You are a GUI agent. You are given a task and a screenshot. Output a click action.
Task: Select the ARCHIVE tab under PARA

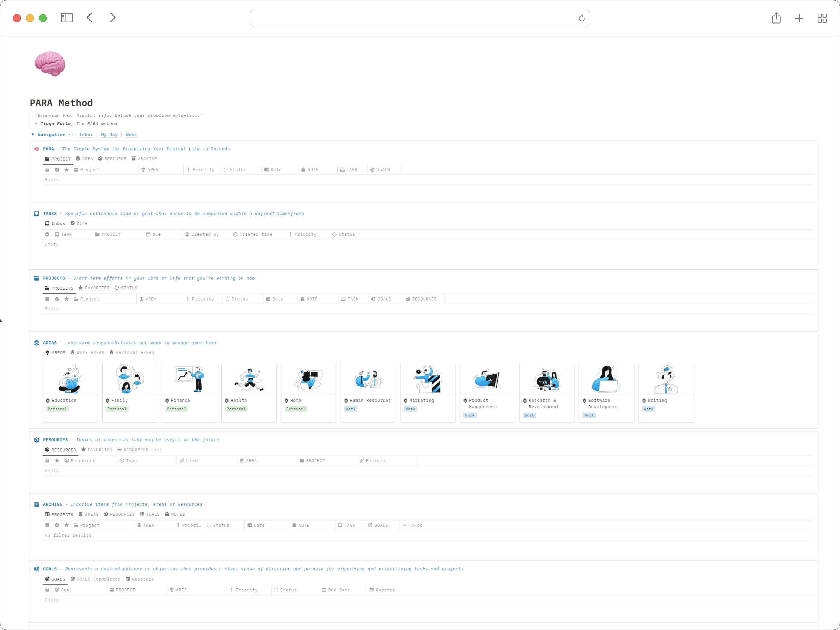click(x=144, y=159)
